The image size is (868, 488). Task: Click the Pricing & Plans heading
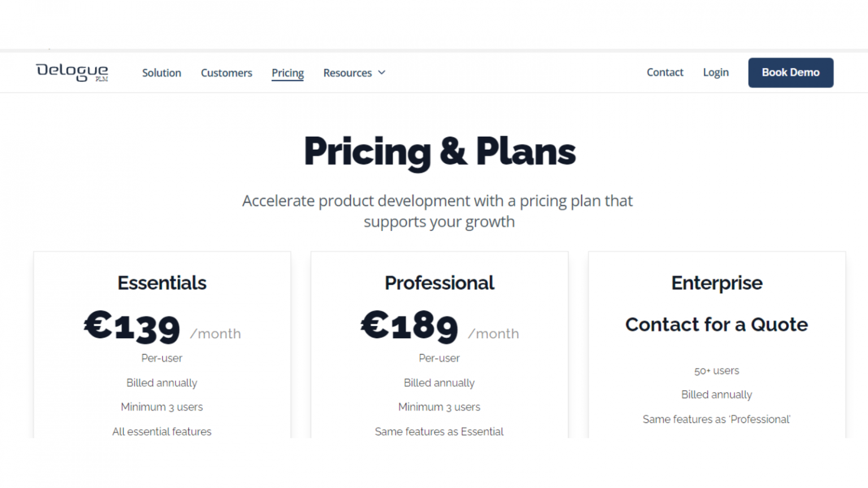point(440,151)
